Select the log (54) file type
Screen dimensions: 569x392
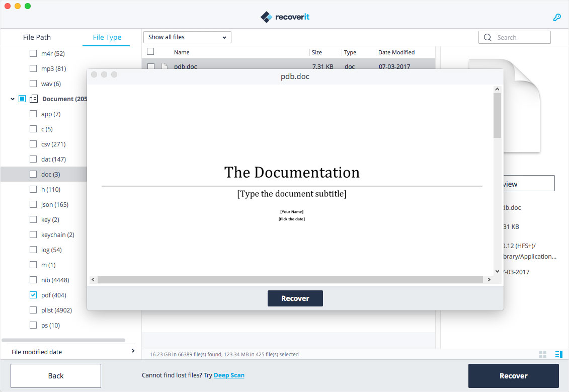click(51, 250)
